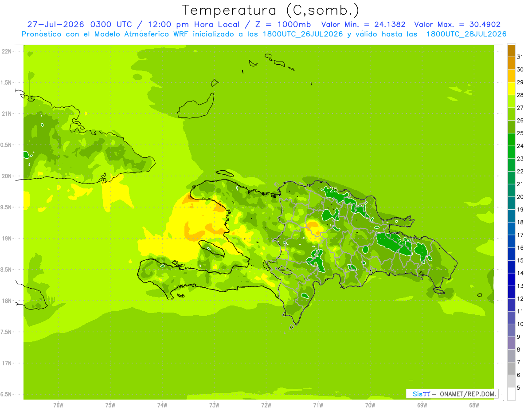The height and width of the screenshot is (411, 532).
Task: Click the "71W" longitude axis label
Action: tap(318, 405)
